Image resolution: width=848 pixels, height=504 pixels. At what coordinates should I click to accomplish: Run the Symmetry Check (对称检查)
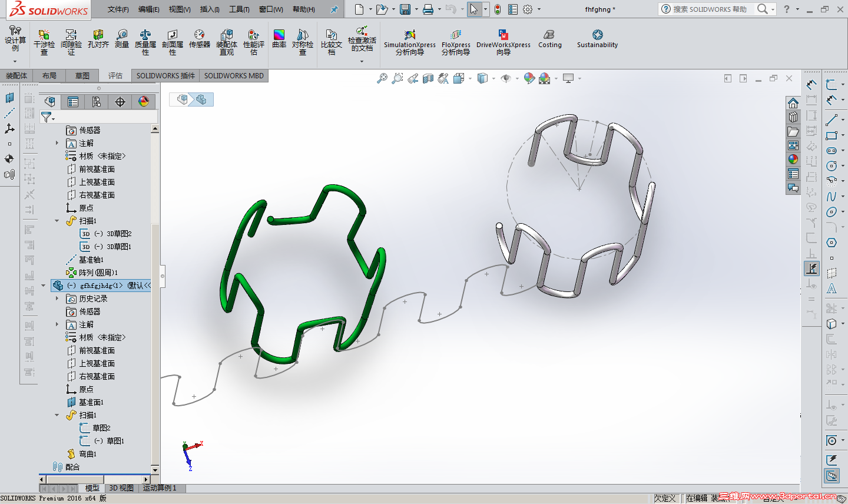(x=303, y=42)
